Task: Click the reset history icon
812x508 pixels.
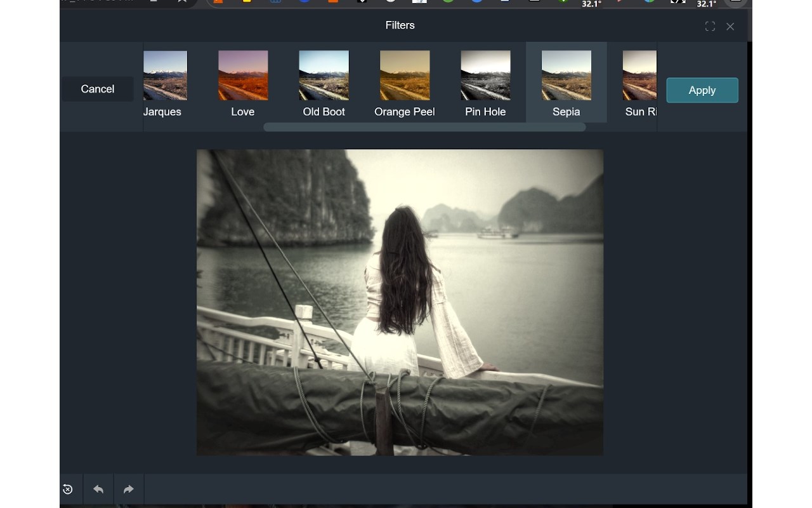Action: point(67,489)
